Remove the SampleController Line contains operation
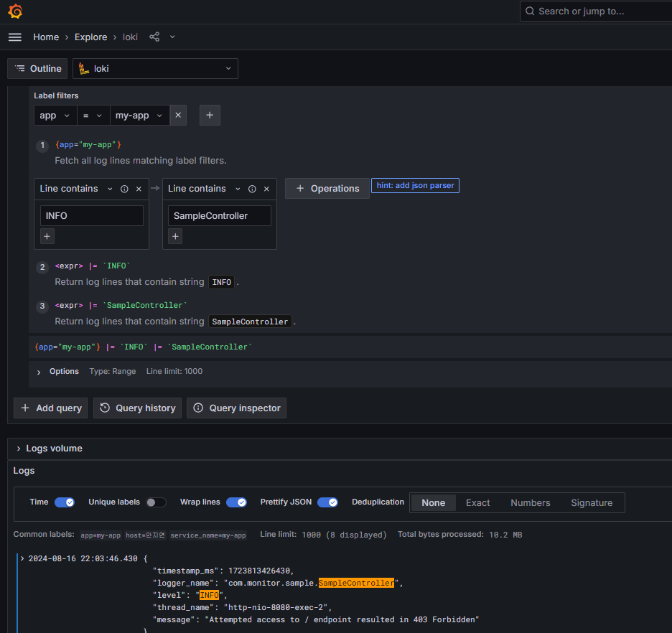This screenshot has height=633, width=672. (266, 189)
